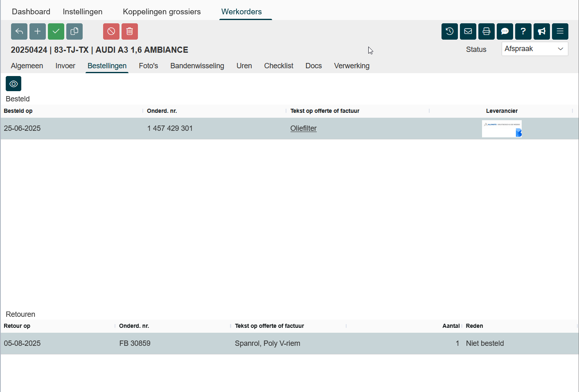Duplicate work order via copy icon
Image resolution: width=579 pixels, height=392 pixels.
coord(74,31)
